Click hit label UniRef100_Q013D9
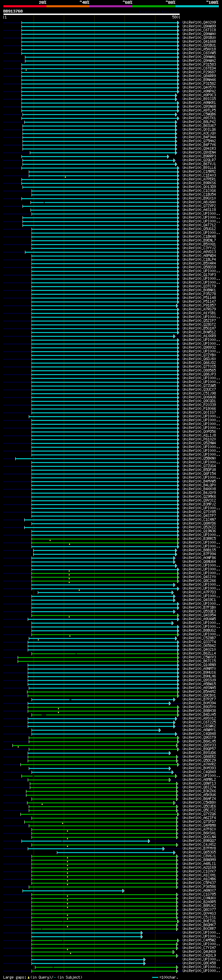This screenshot has width=222, height=980. tap(199, 187)
